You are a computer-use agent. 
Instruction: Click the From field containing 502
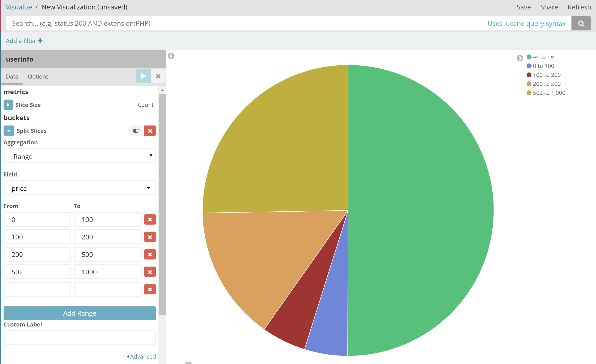37,272
